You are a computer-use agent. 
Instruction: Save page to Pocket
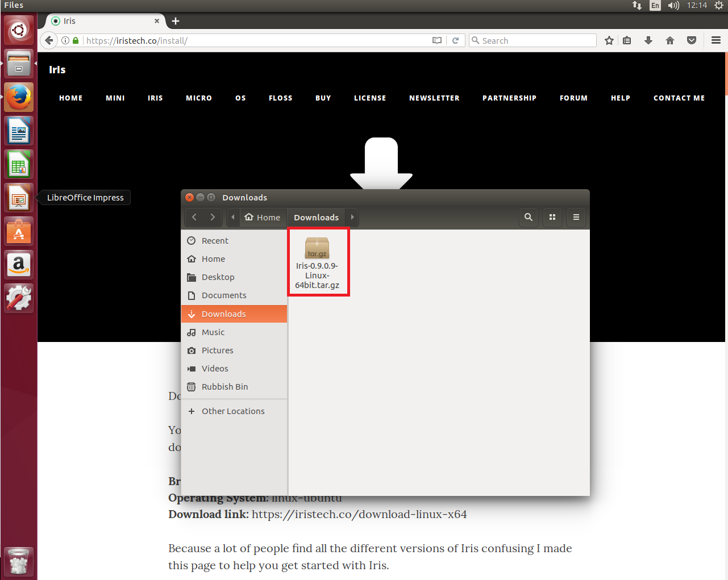pos(692,40)
